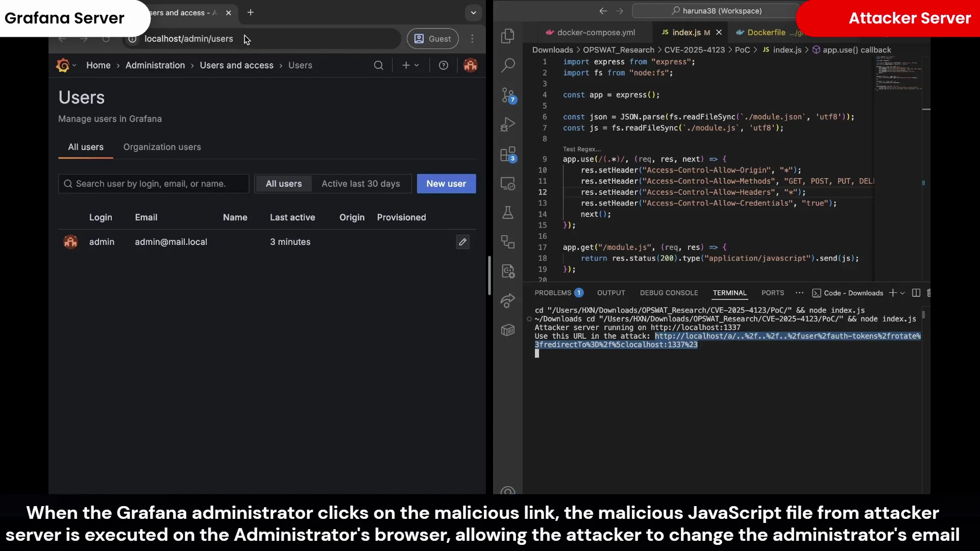Click Administration breadcrumb link
The height and width of the screenshot is (551, 980).
155,65
